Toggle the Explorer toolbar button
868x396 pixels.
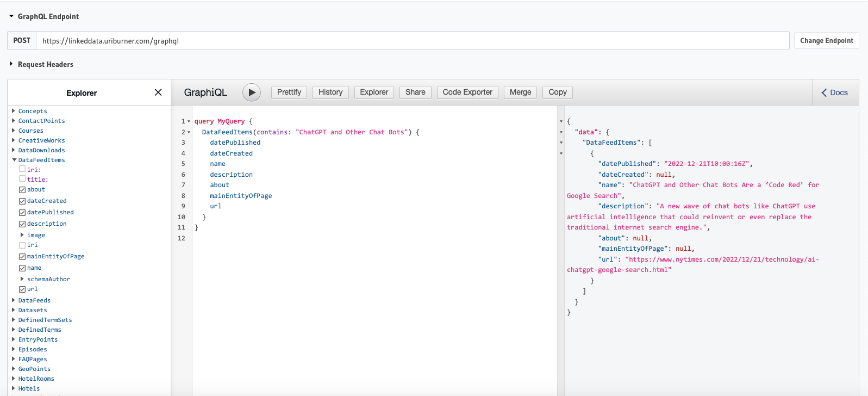point(374,92)
